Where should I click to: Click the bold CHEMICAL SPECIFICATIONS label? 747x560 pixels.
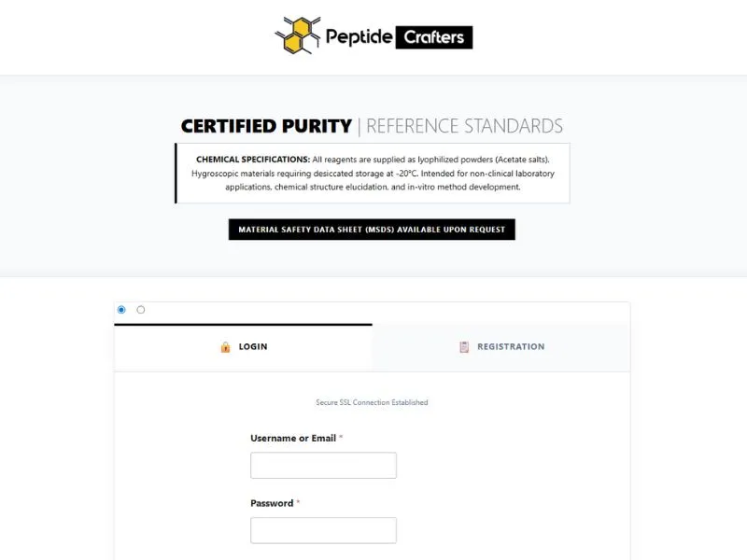[253, 160]
